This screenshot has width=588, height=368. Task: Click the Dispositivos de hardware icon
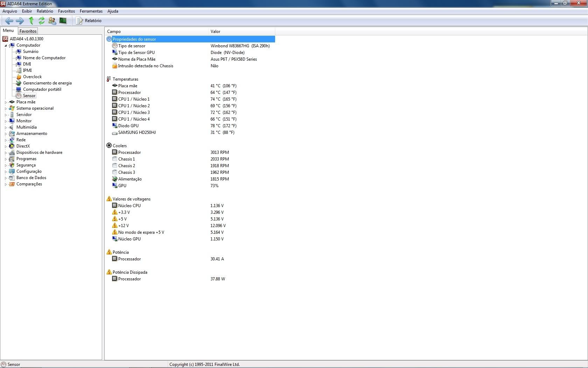12,152
